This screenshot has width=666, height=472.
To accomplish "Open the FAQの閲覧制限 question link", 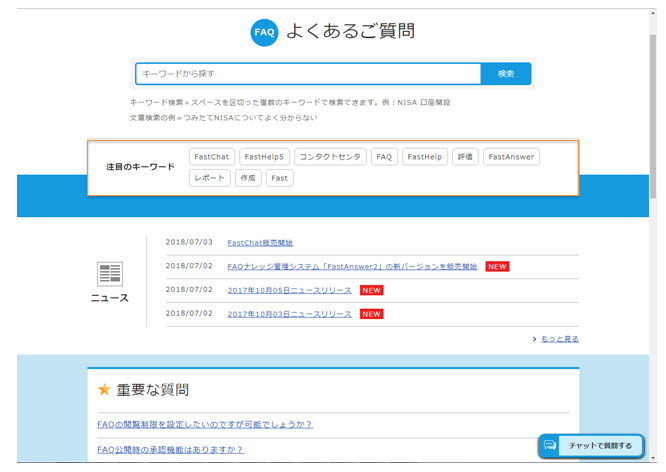I will click(205, 424).
